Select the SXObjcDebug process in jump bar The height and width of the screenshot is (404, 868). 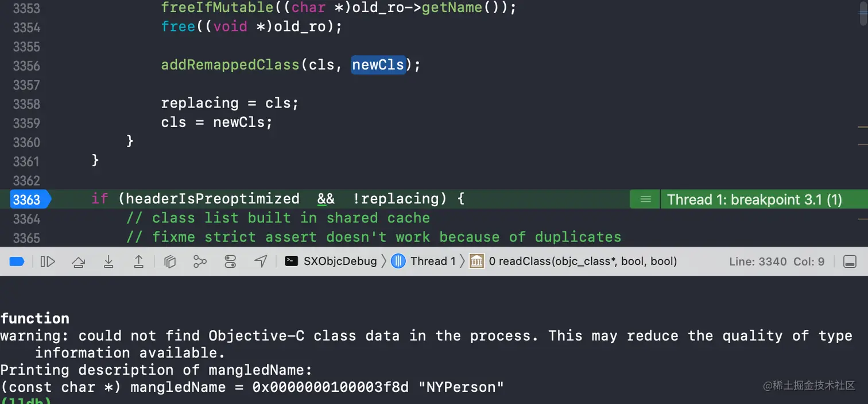point(331,261)
